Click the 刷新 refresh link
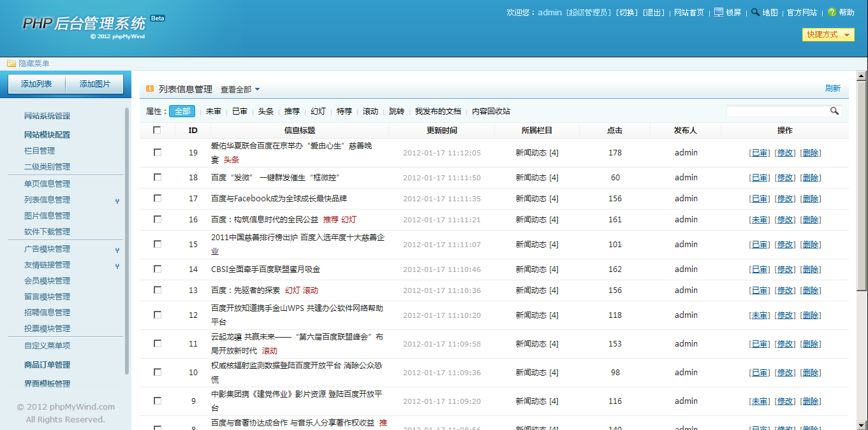This screenshot has height=430, width=868. pyautogui.click(x=833, y=88)
